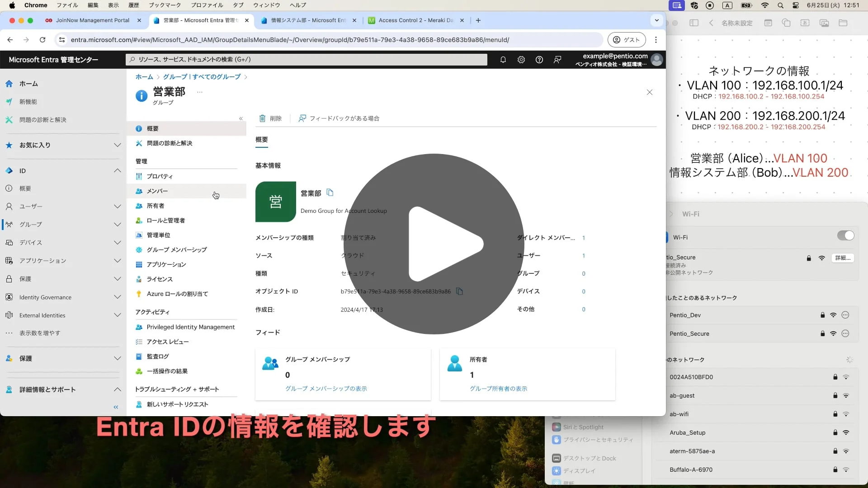The image size is (868, 488).
Task: Toggle the Wi-Fi switch in System Settings
Action: 845,235
